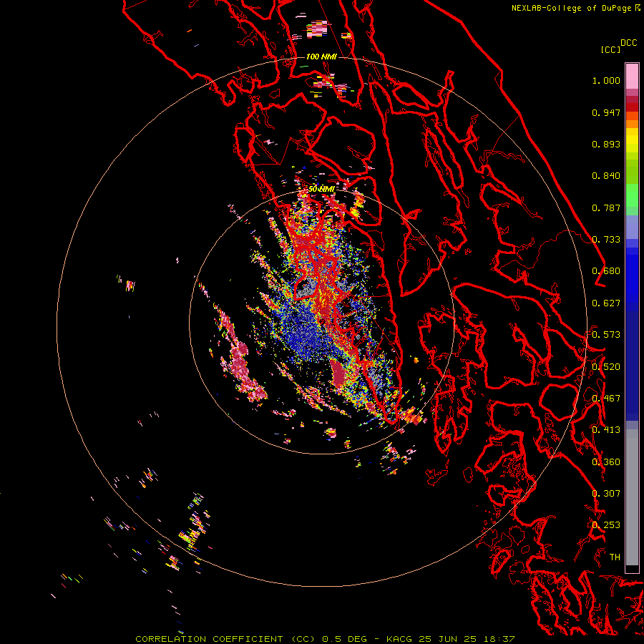Click the DCC label above the color bar
This screenshot has width=644, height=644.
(x=629, y=43)
